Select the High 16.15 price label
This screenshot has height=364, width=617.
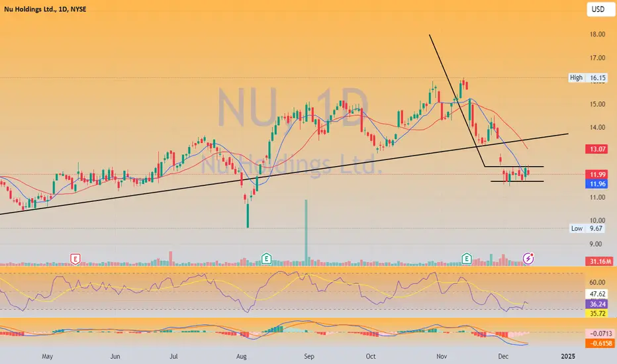(588, 77)
